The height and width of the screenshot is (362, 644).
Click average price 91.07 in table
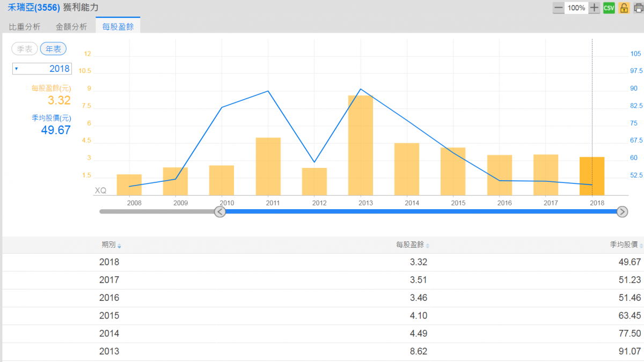[x=630, y=351]
